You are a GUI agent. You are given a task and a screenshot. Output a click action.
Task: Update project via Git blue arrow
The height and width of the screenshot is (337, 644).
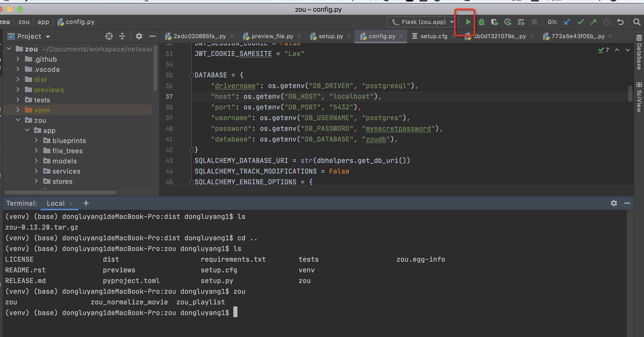tap(567, 22)
